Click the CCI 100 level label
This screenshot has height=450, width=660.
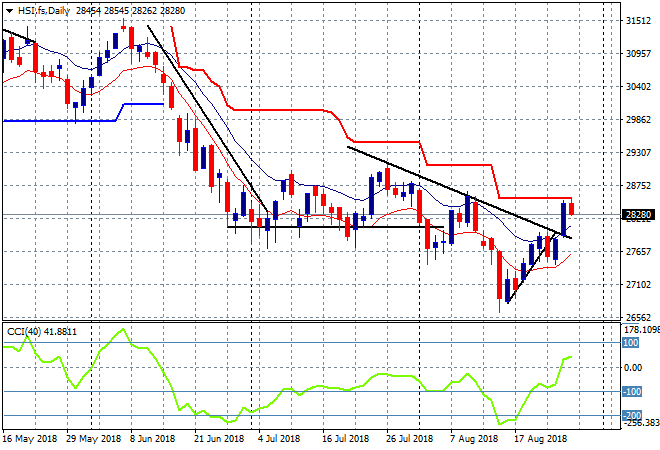pos(631,343)
